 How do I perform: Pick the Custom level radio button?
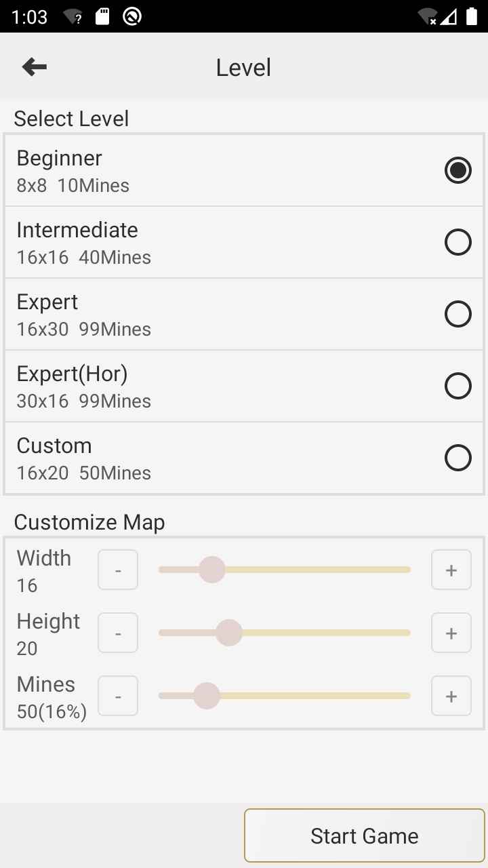[458, 458]
